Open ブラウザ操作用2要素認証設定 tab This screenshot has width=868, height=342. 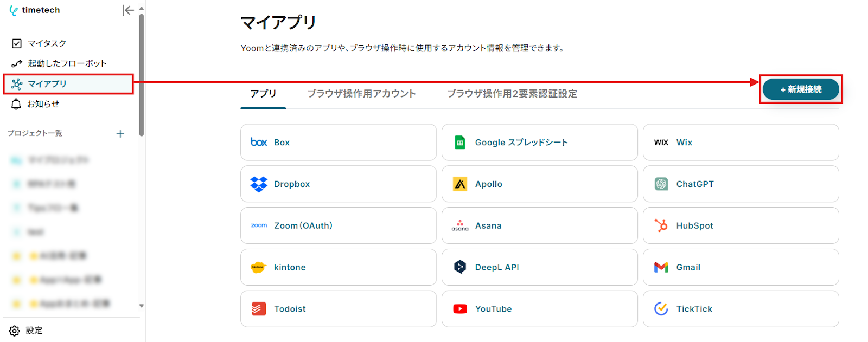point(512,94)
